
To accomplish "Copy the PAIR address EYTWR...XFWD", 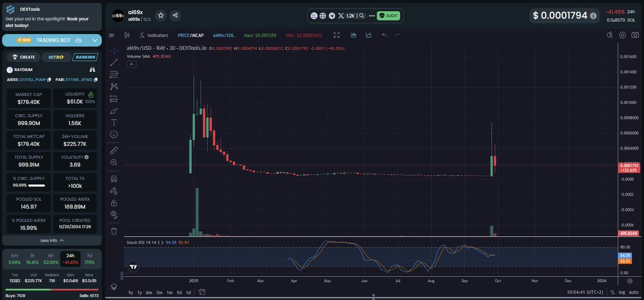I will 96,79.
